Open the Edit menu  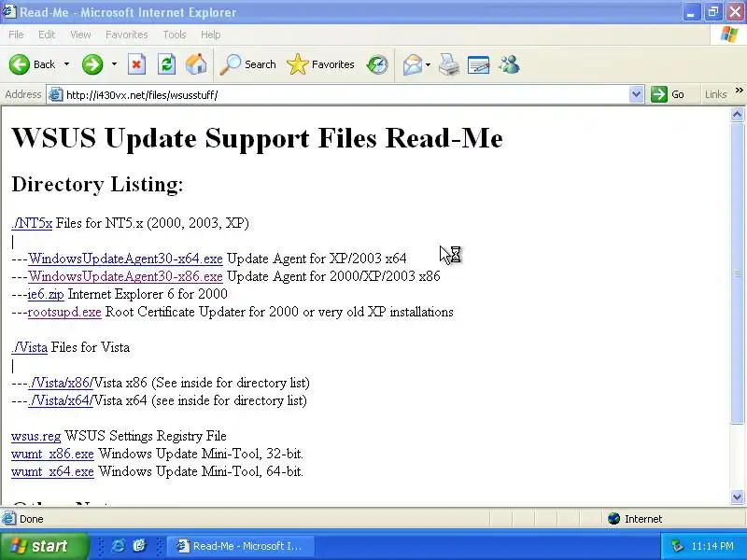coord(47,35)
